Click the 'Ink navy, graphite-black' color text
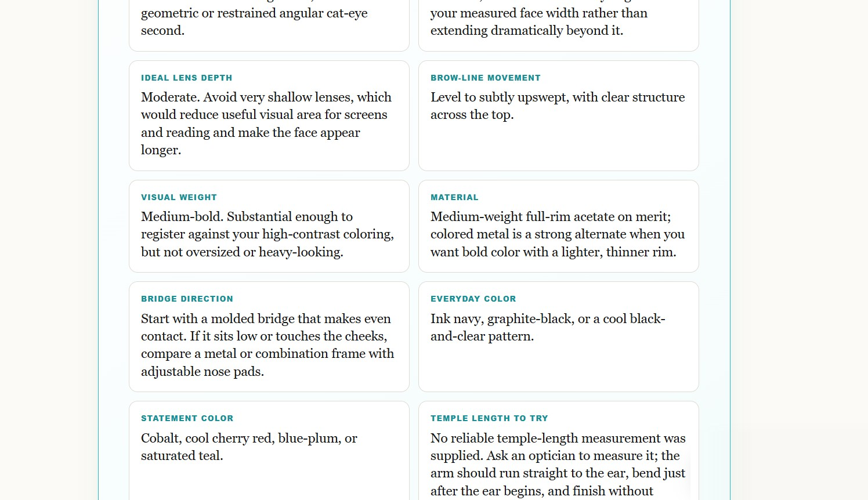This screenshot has width=868, height=500. [x=548, y=328]
